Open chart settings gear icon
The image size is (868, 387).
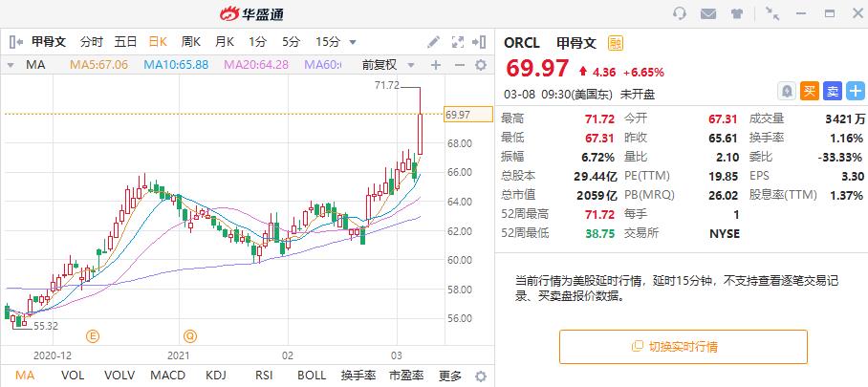(x=481, y=65)
